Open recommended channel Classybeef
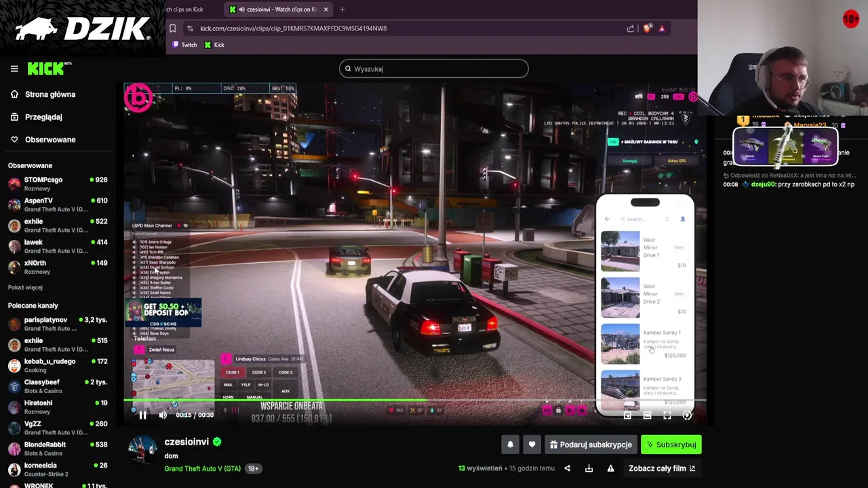Image resolution: width=868 pixels, height=488 pixels. 58,386
